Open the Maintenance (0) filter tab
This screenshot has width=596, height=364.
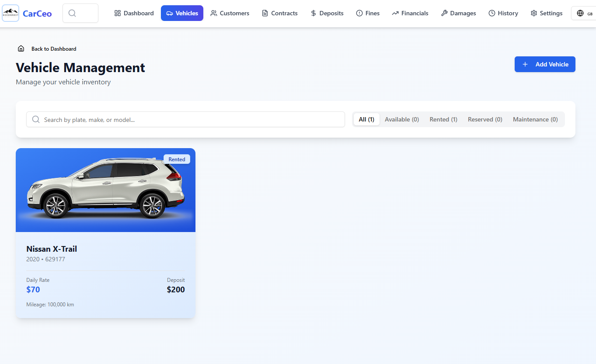535,119
